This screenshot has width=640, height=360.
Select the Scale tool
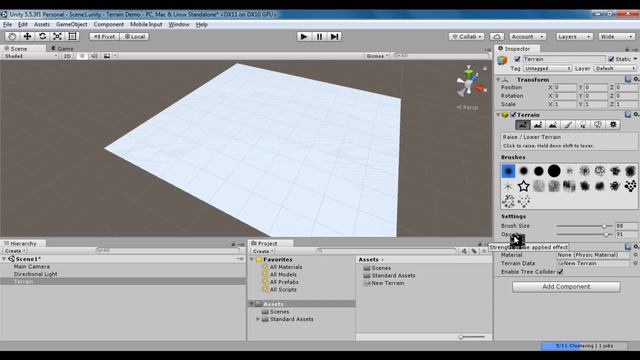click(58, 36)
